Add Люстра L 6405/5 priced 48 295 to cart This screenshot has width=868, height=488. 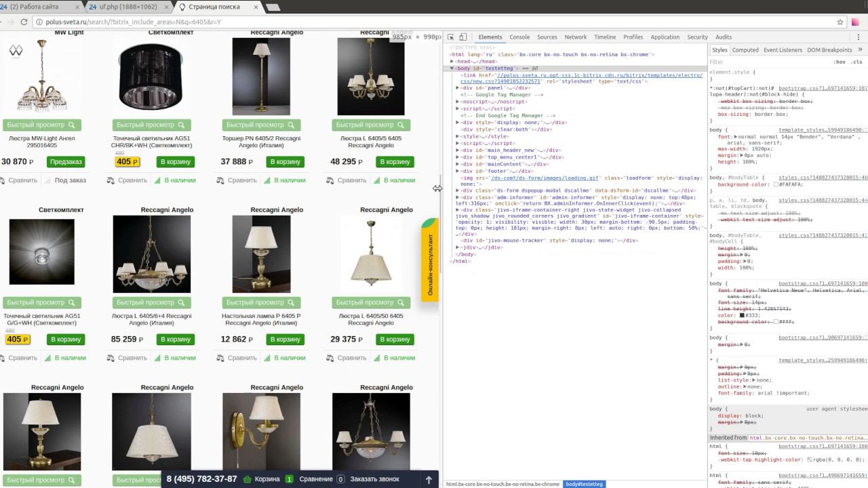tap(395, 162)
